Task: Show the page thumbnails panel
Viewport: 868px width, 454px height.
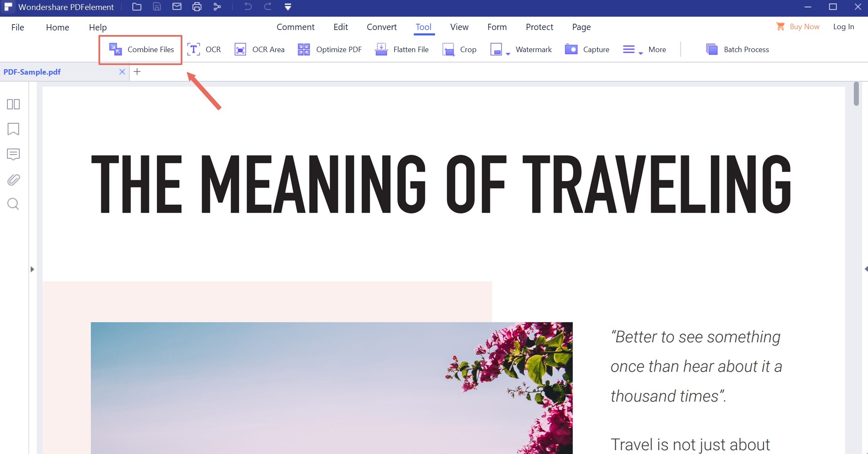Action: [x=13, y=104]
